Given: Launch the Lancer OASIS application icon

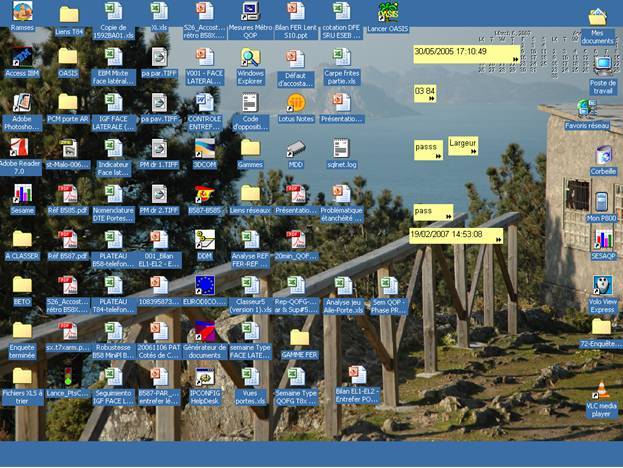Looking at the screenshot, I should tap(388, 12).
